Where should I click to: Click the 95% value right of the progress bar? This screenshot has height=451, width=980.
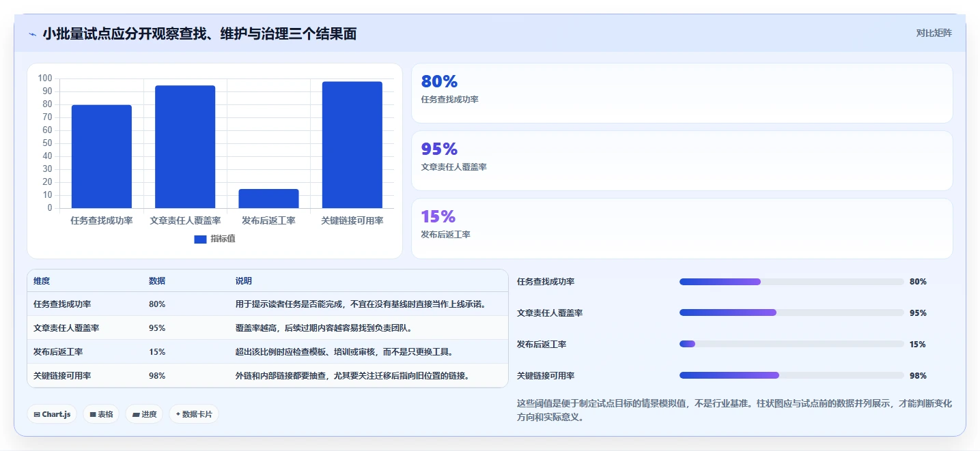coord(918,313)
